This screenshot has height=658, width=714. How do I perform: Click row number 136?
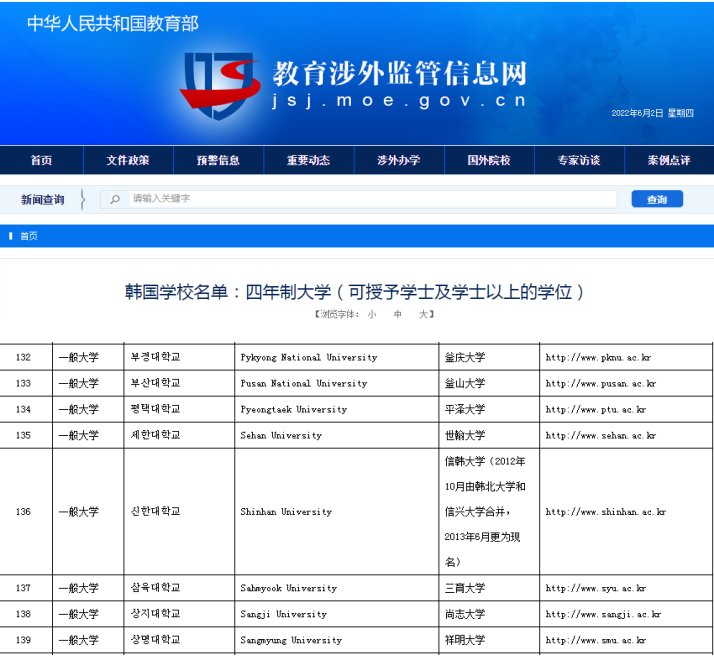[x=23, y=512]
